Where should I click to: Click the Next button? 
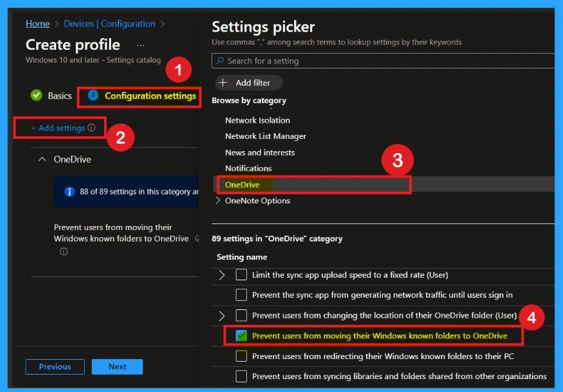[x=117, y=367]
